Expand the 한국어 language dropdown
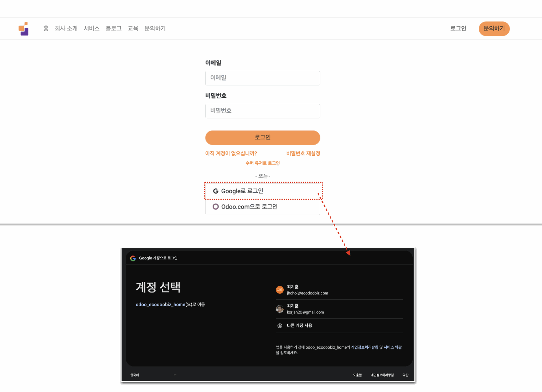The image size is (542, 392). pos(153,375)
